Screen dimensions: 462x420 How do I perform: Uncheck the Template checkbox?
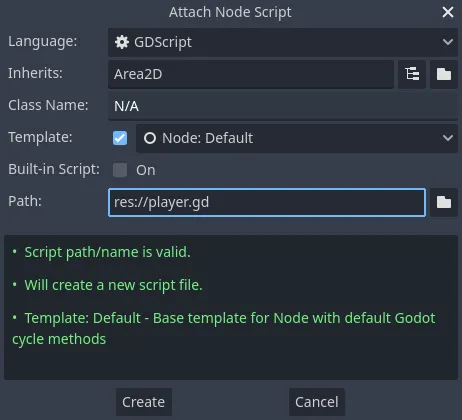pyautogui.click(x=120, y=138)
